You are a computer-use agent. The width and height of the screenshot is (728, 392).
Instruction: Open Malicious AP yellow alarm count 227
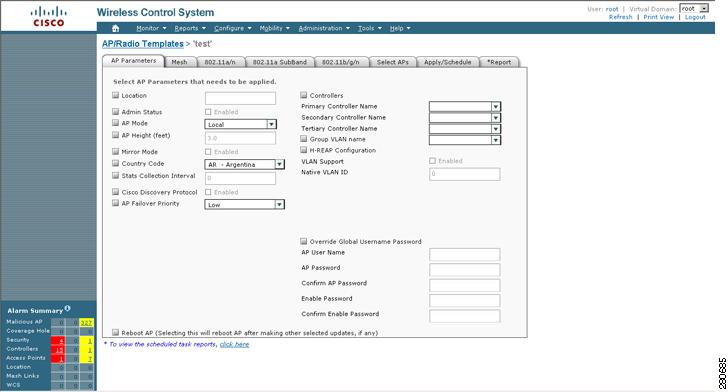tap(86, 322)
